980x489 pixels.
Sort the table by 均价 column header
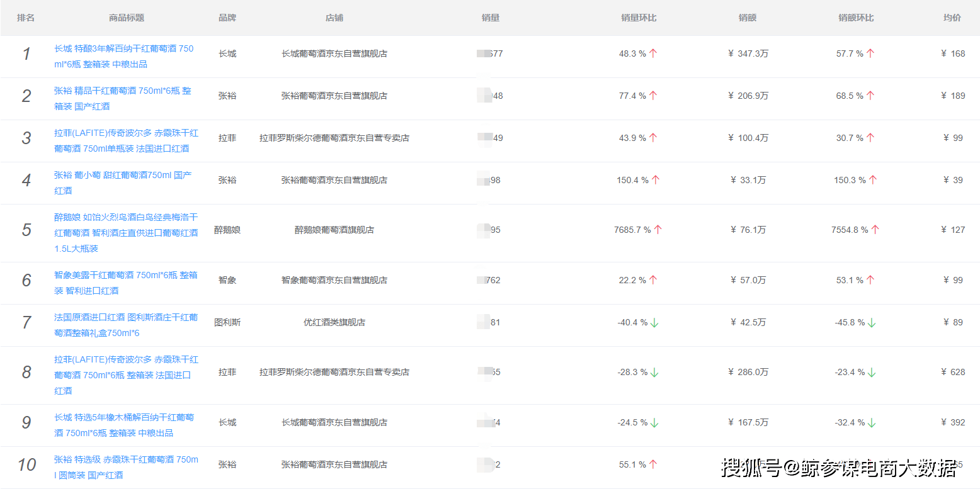[x=952, y=18]
